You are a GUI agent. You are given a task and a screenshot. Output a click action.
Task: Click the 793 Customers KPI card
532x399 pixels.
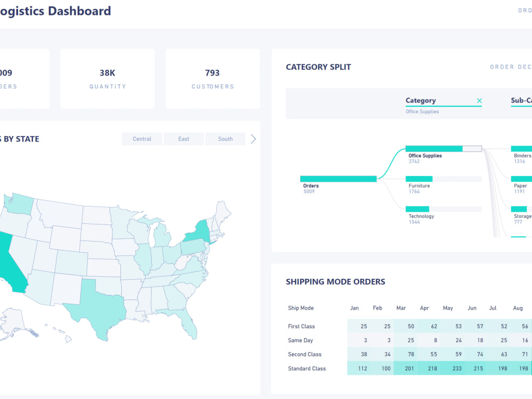pos(212,78)
